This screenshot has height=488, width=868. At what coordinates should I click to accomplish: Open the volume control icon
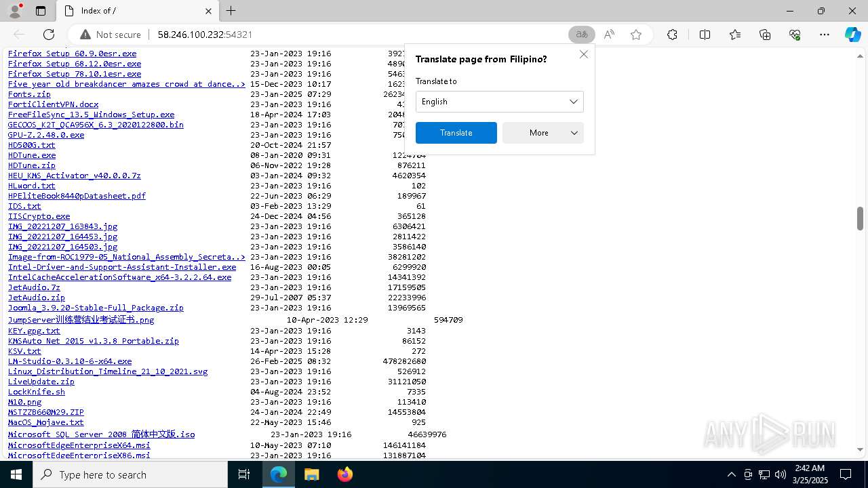coord(781,474)
